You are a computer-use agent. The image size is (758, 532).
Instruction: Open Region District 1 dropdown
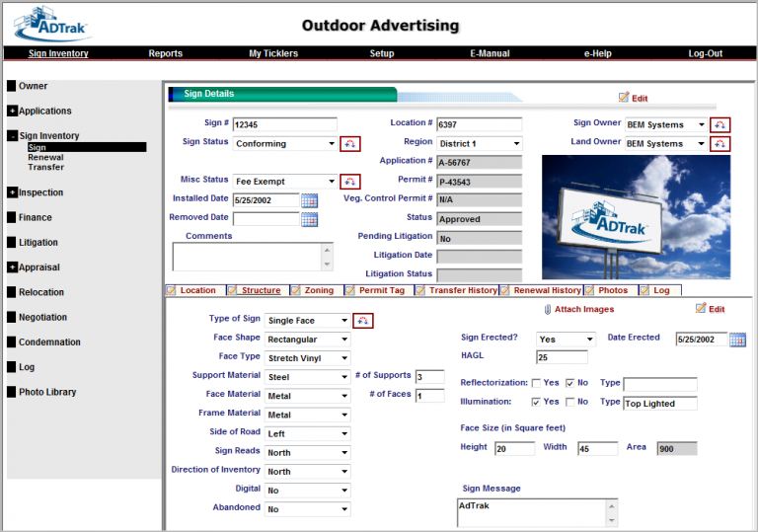[x=480, y=144]
